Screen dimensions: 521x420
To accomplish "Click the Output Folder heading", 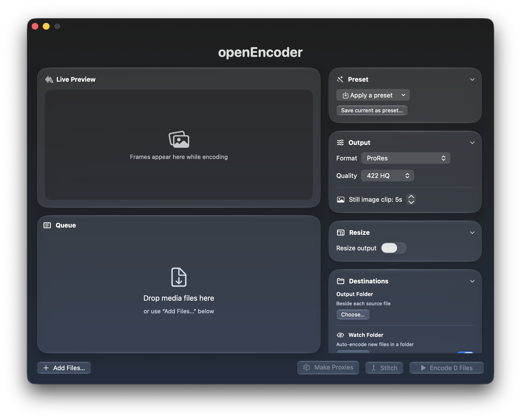I will point(355,294).
